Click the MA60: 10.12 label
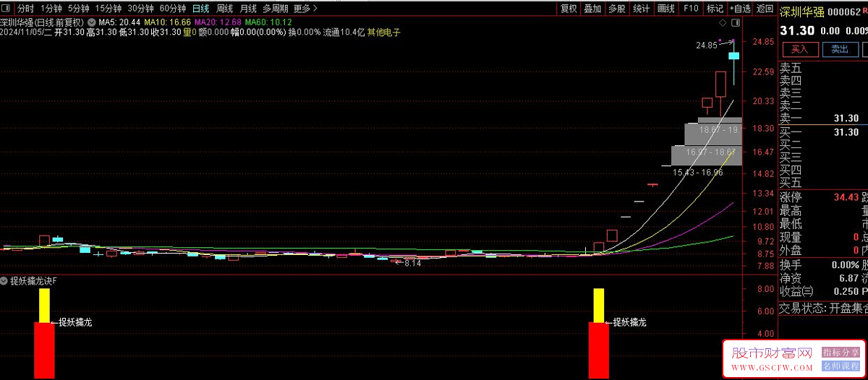 (268, 22)
